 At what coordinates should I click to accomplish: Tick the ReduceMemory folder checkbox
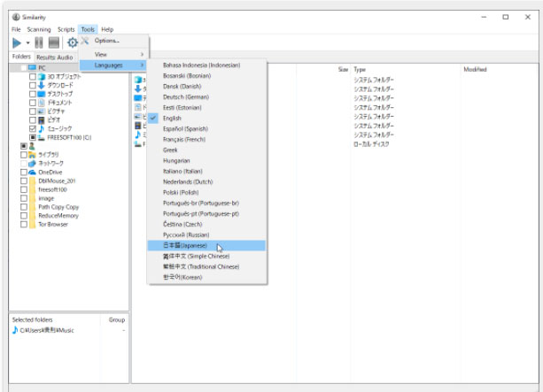click(24, 216)
